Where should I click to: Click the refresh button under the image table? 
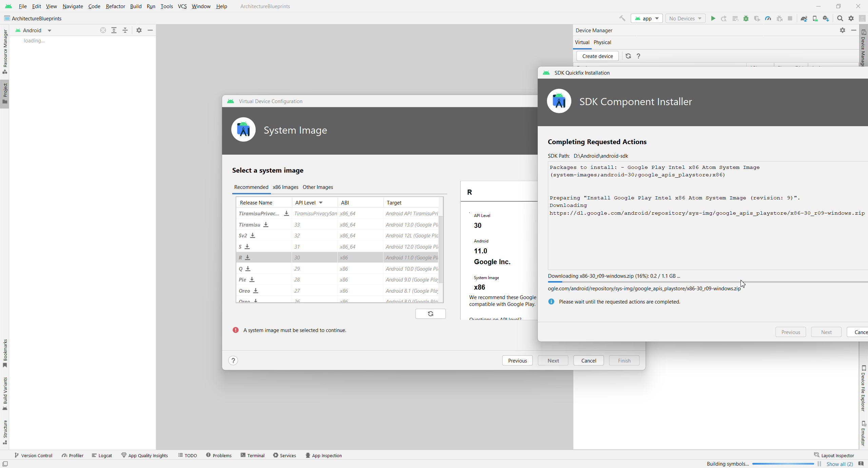(x=430, y=314)
